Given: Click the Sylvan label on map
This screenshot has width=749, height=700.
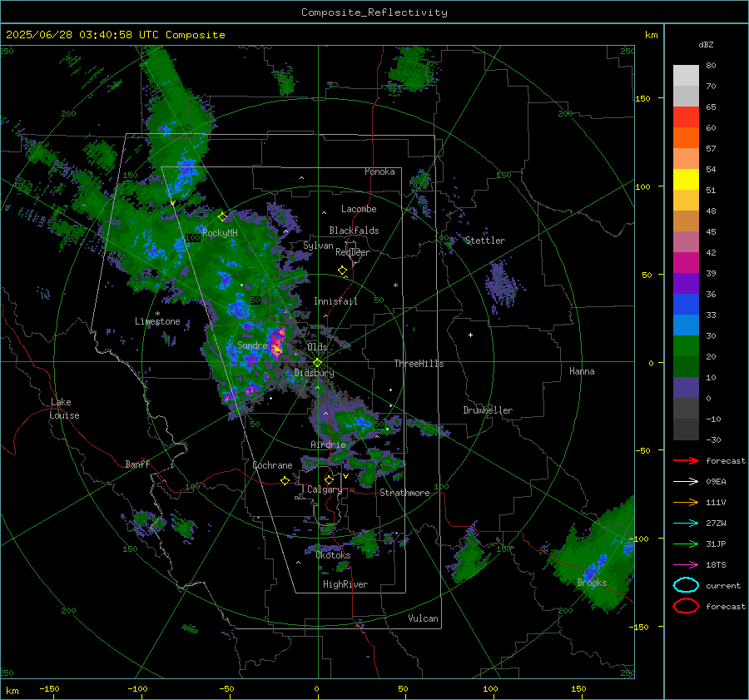Looking at the screenshot, I should (x=318, y=246).
